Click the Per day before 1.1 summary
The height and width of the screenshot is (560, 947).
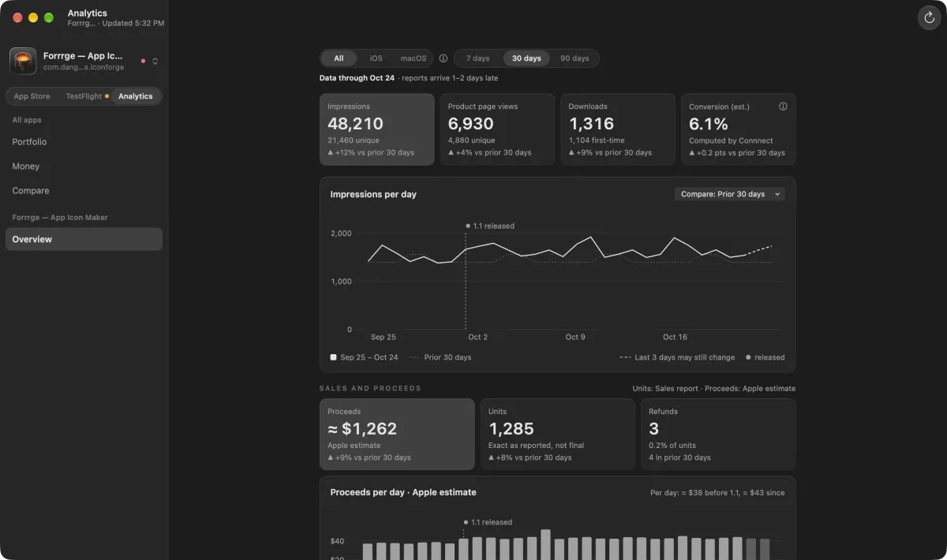[717, 492]
